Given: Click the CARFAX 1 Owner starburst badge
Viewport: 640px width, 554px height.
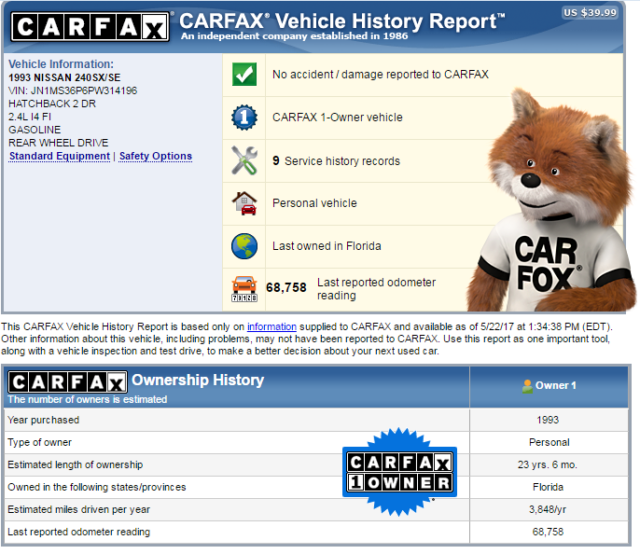Looking at the screenshot, I should pos(400,472).
